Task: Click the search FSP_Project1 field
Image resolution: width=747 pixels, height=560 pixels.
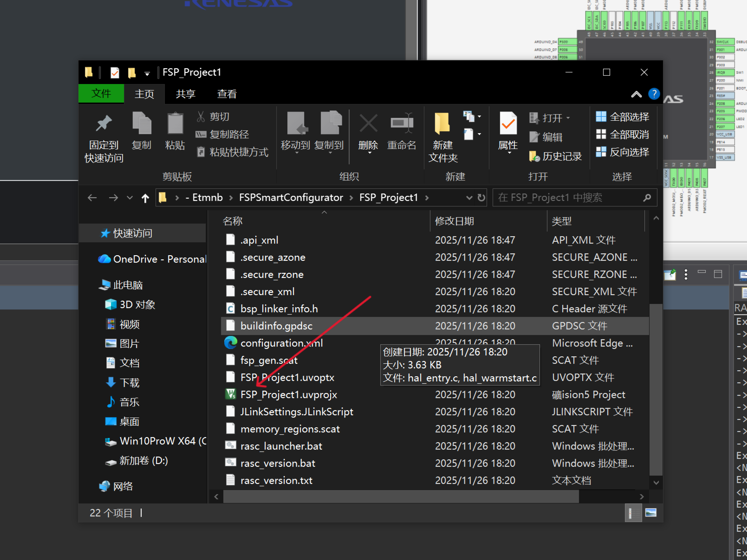Action: pyautogui.click(x=575, y=198)
